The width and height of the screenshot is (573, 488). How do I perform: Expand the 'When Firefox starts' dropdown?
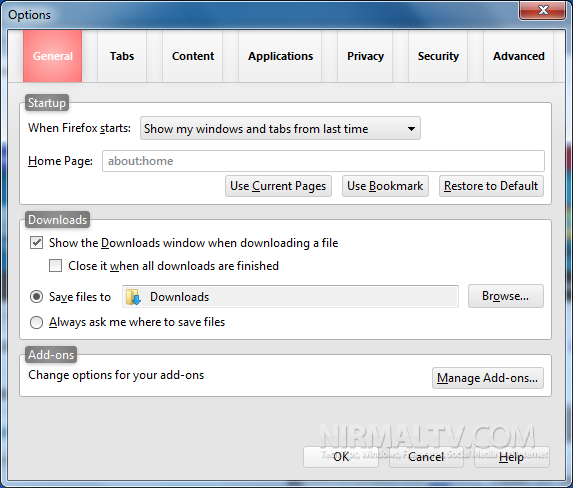(x=280, y=128)
